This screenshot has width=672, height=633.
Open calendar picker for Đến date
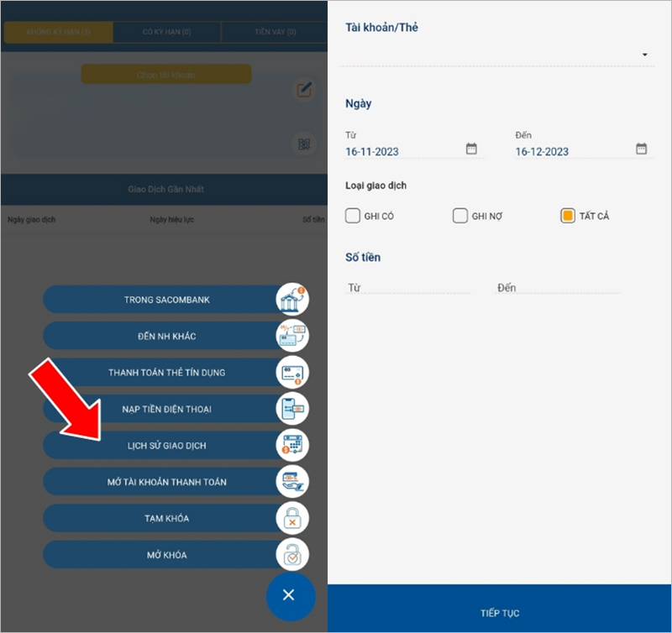(x=641, y=149)
